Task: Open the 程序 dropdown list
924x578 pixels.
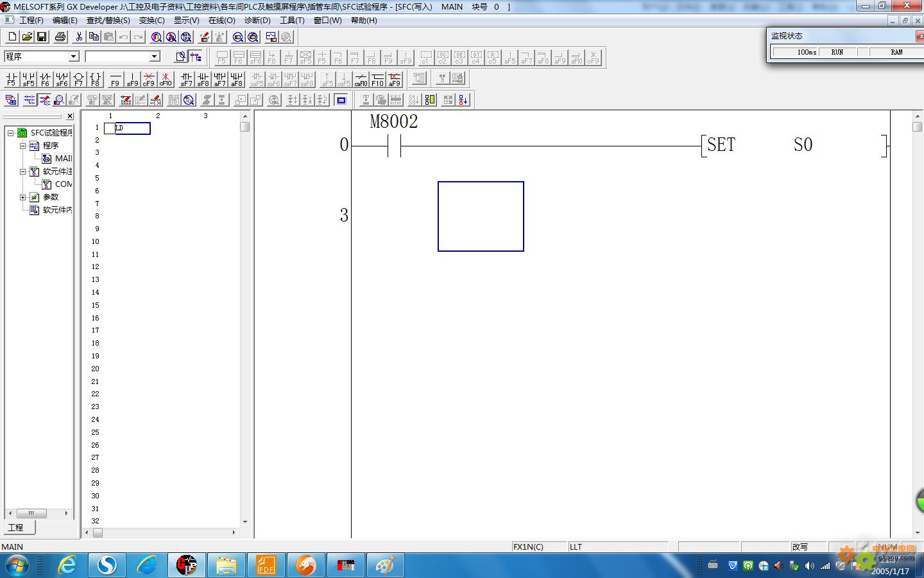Action: click(73, 57)
